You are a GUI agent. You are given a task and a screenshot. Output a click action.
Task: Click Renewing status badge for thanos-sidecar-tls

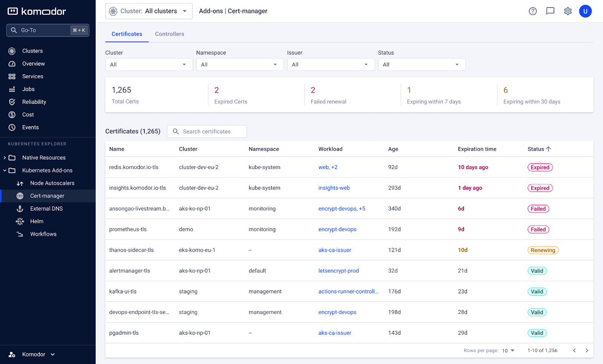(x=543, y=250)
